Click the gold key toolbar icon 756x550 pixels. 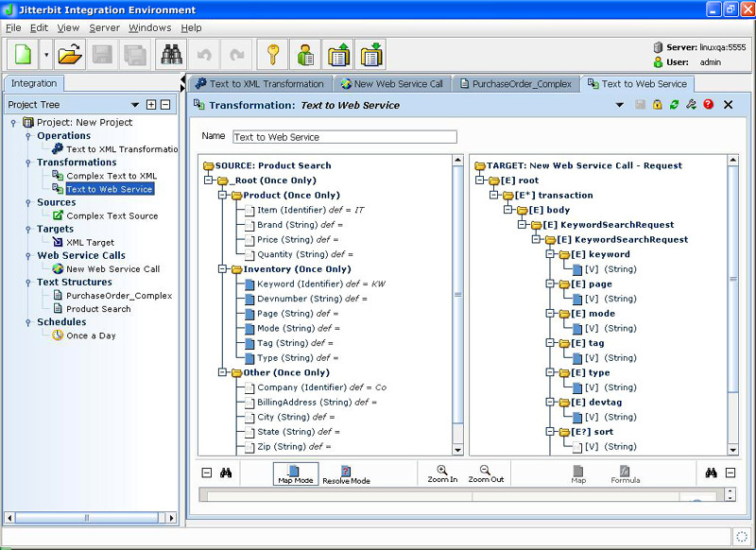[272, 55]
